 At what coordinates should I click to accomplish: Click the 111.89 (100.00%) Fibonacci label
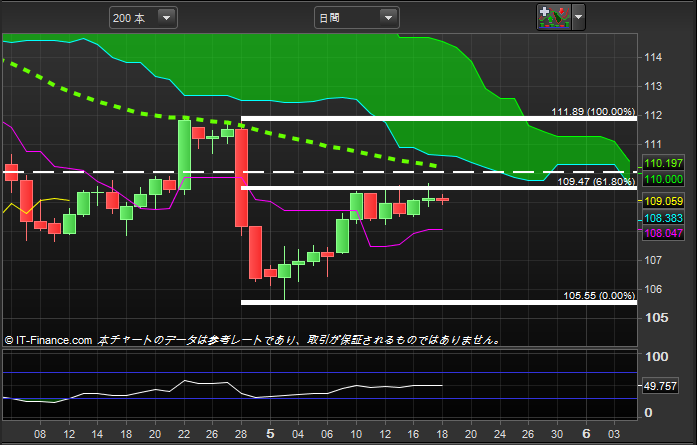pyautogui.click(x=593, y=112)
